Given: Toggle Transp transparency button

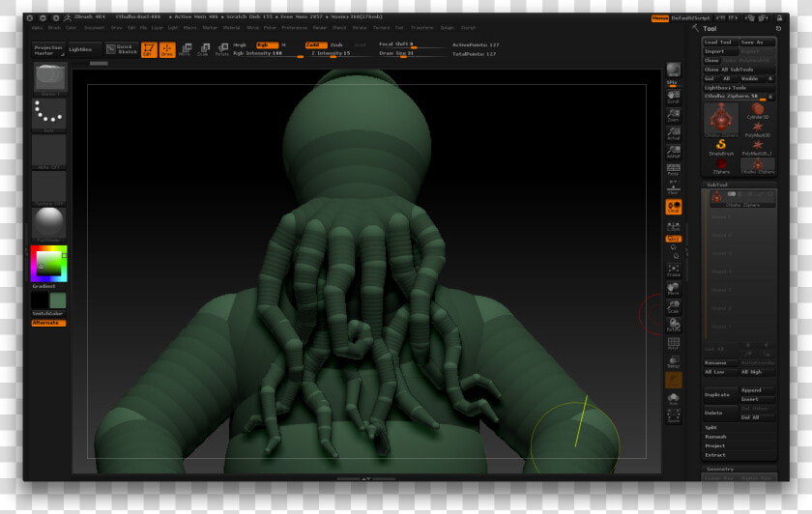Looking at the screenshot, I should (x=673, y=361).
